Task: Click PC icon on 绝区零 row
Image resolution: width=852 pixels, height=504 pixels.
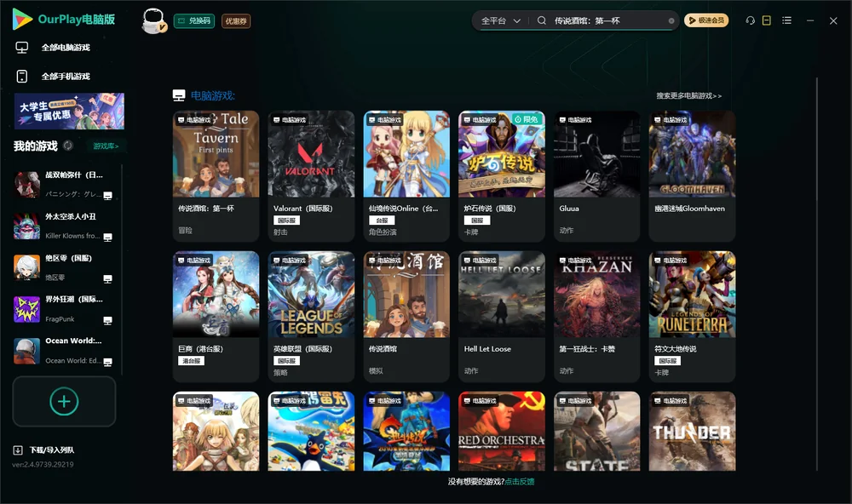Action: pyautogui.click(x=107, y=279)
